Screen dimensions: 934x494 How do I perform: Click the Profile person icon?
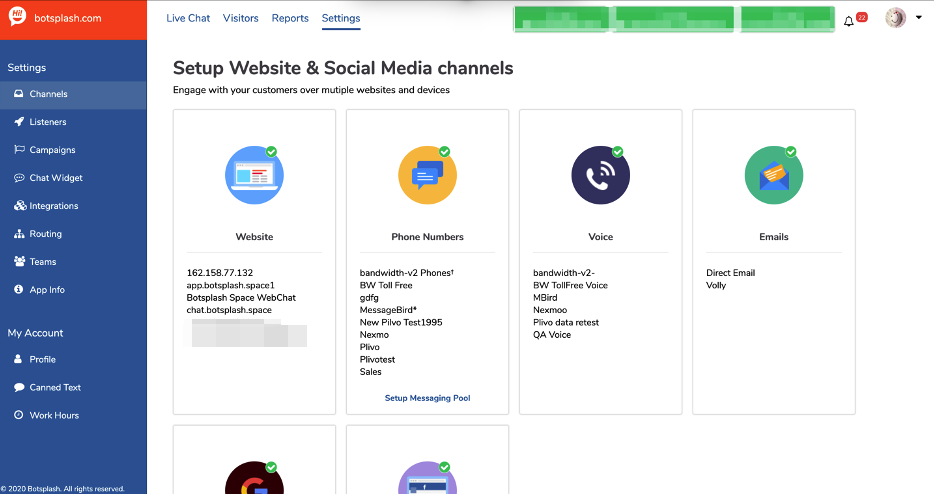click(18, 359)
